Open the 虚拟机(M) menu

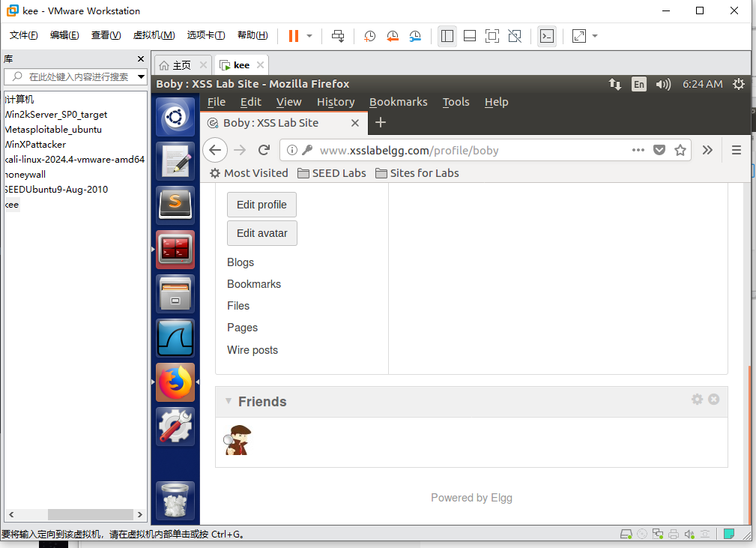[x=154, y=34]
